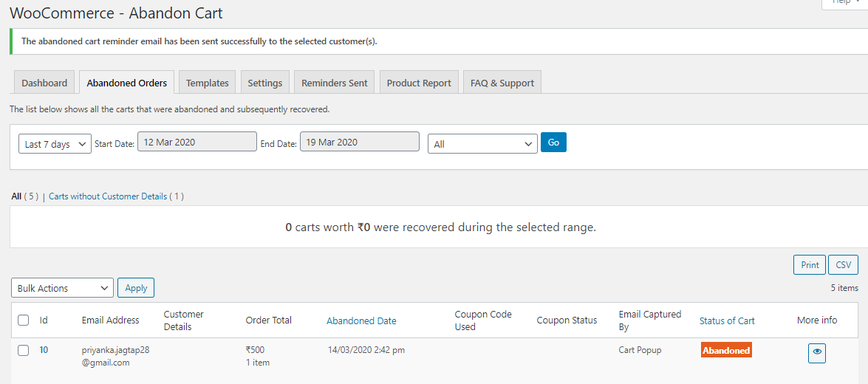Click the Coupon Status column header
Image resolution: width=868 pixels, height=384 pixels.
pos(567,320)
